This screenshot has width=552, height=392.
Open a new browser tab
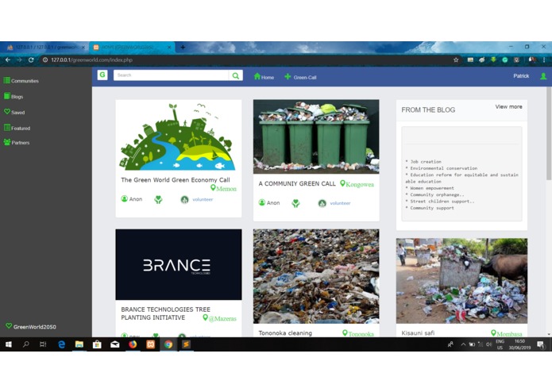click(x=183, y=47)
